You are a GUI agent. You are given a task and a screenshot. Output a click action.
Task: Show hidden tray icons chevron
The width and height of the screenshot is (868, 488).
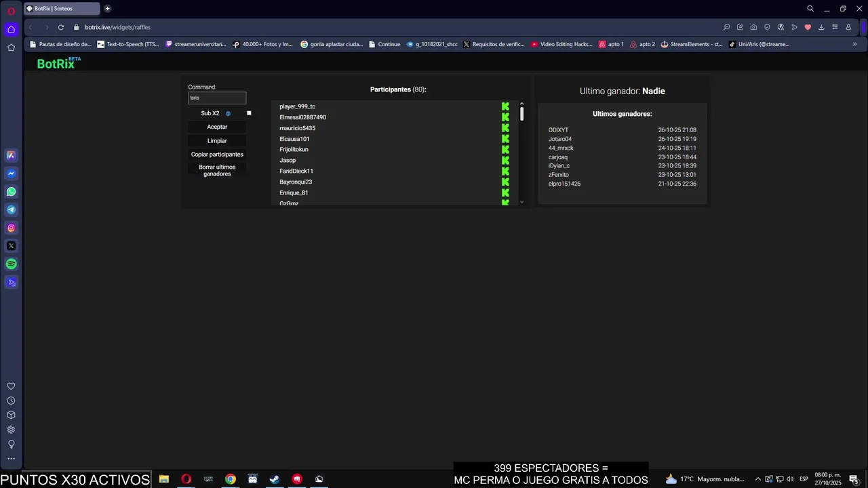(x=758, y=479)
